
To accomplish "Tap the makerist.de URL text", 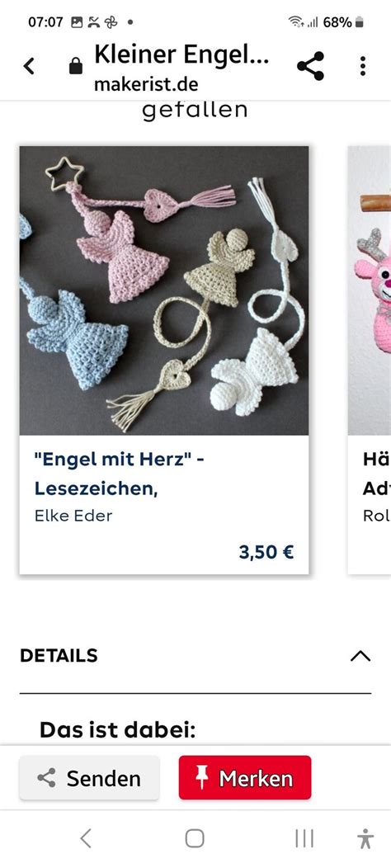I will [x=146, y=85].
